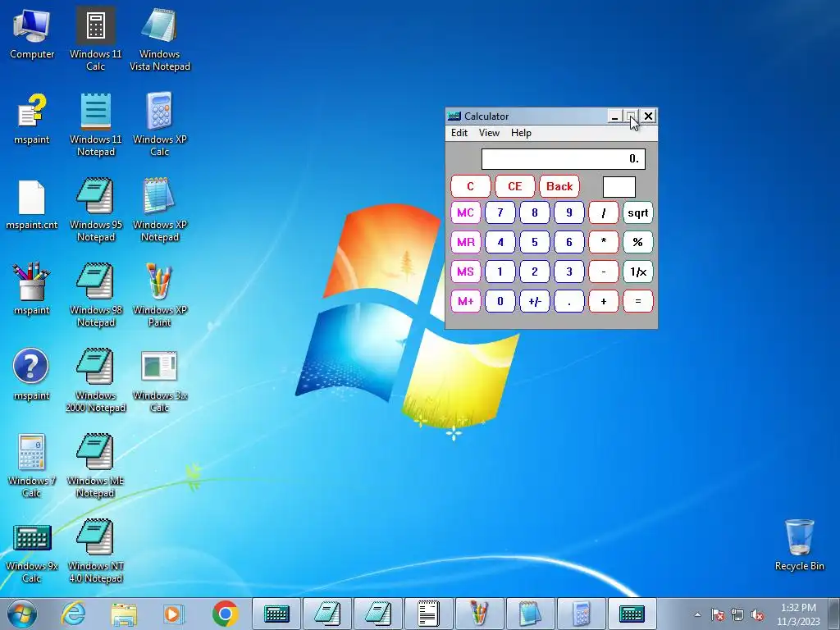Show hidden tray icons arrow
Viewport: 840px width, 630px height.
tap(697, 614)
